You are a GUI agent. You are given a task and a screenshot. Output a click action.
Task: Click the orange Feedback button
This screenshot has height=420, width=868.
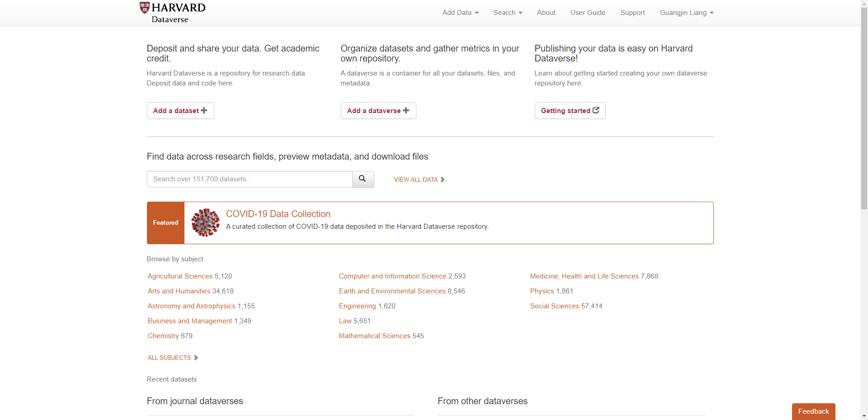tap(813, 411)
